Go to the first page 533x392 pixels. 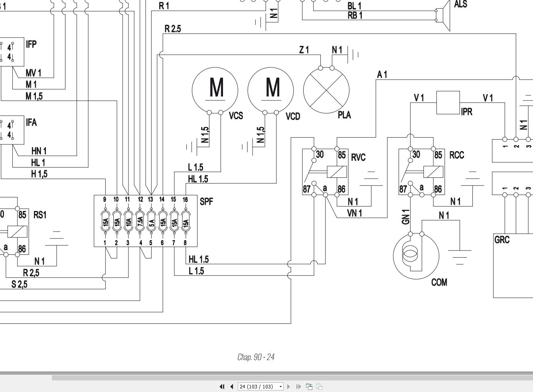(222, 386)
